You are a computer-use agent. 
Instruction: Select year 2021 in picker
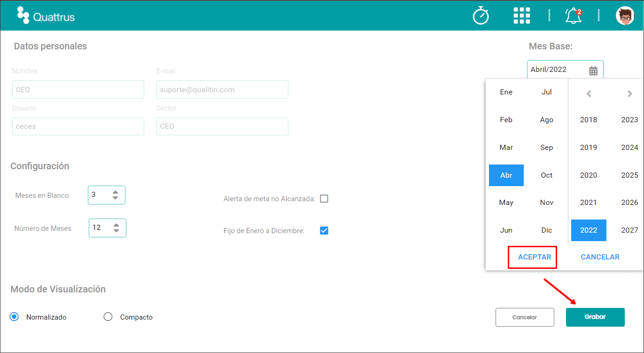589,203
